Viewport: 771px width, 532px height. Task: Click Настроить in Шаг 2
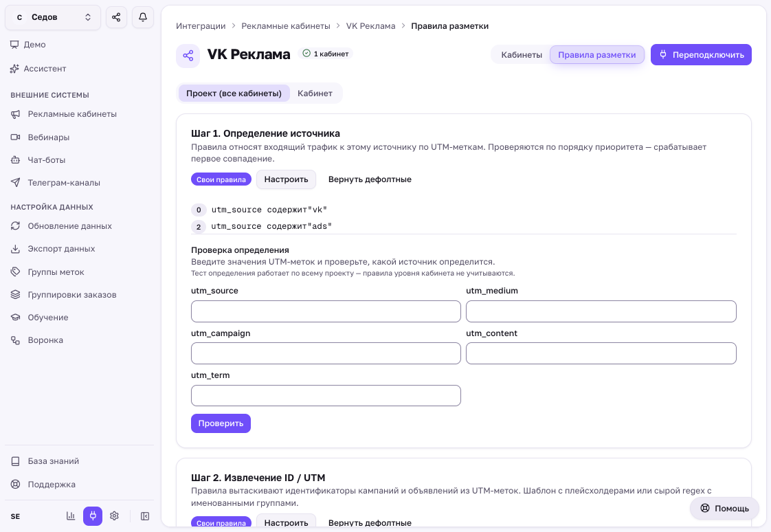click(286, 522)
